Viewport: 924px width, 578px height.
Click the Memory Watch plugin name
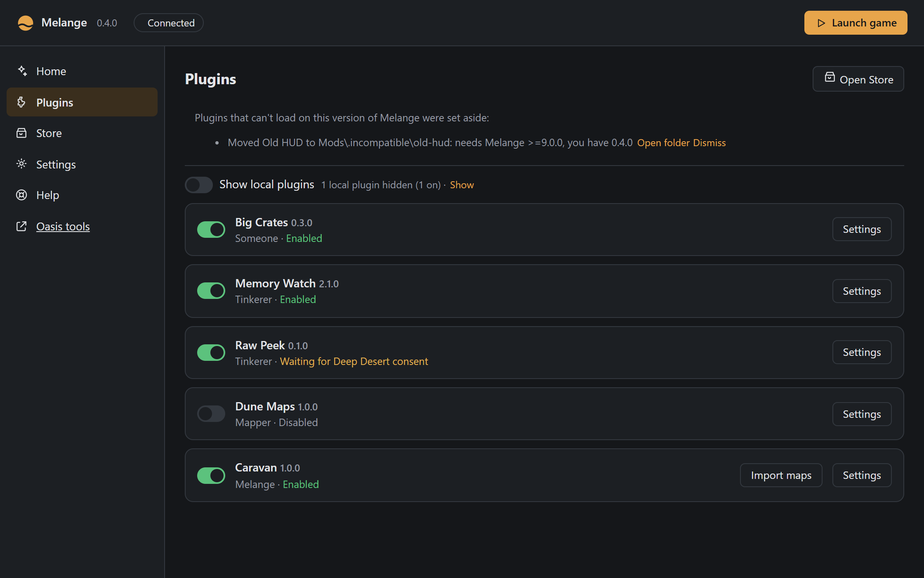click(275, 283)
